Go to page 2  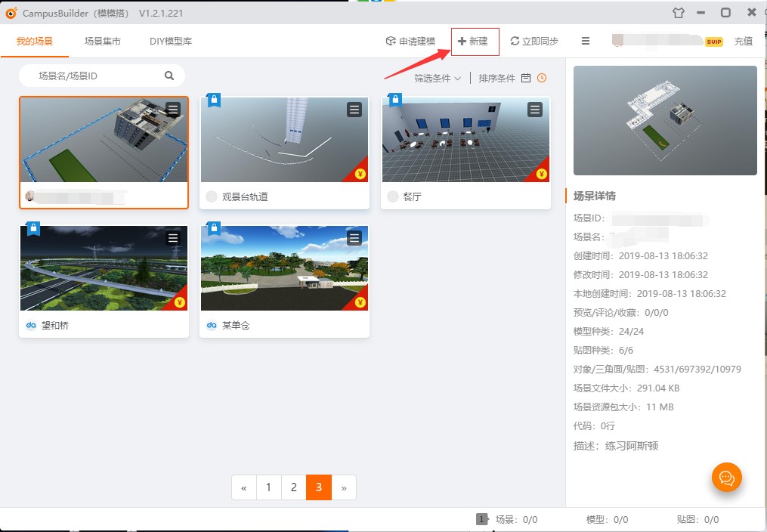293,487
